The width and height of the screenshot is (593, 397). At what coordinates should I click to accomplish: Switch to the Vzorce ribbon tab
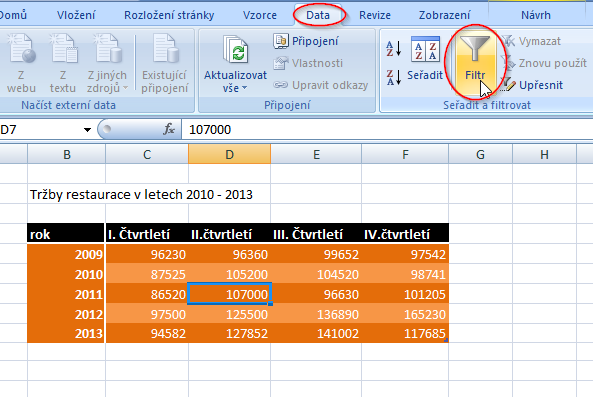(259, 15)
